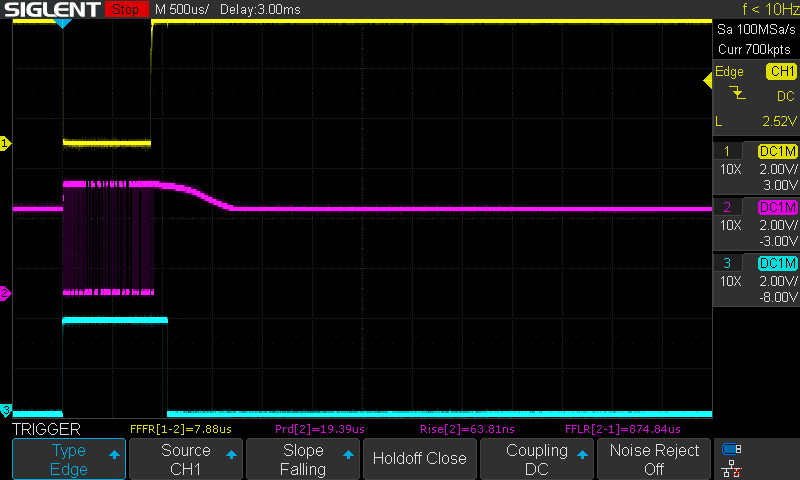Change trigger Coupling DC setting
The width and height of the screenshot is (800, 480).
coord(537,459)
